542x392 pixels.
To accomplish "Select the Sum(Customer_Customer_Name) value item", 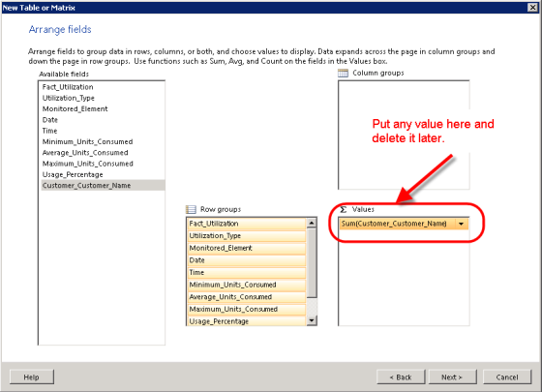I will click(397, 224).
